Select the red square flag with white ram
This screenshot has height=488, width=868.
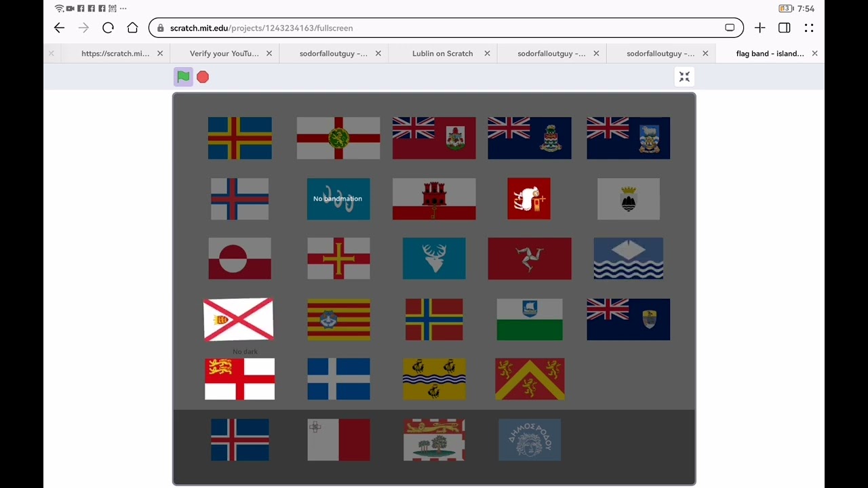tap(529, 199)
